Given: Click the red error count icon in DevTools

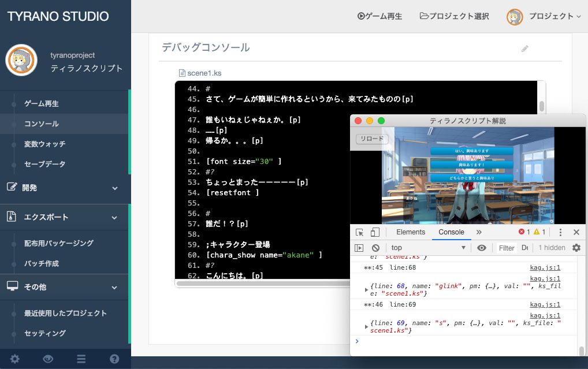Looking at the screenshot, I should point(521,232).
